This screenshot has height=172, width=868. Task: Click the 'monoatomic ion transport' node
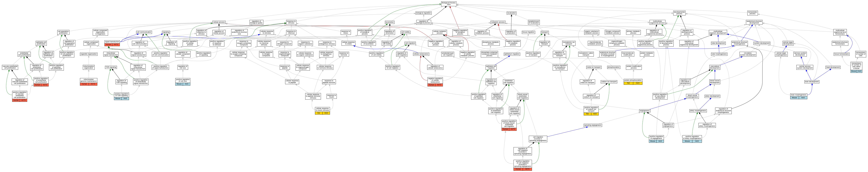pos(569,43)
